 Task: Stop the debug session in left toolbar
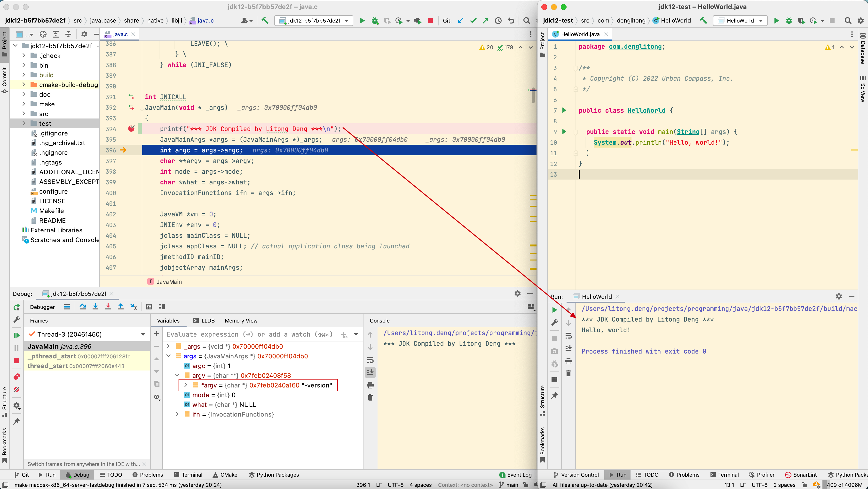coord(16,361)
